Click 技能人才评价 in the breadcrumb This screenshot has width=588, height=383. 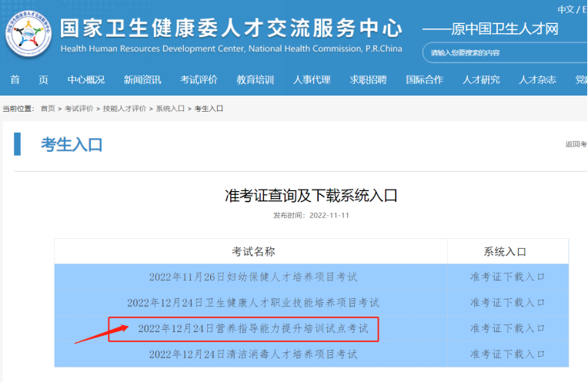[x=125, y=109]
